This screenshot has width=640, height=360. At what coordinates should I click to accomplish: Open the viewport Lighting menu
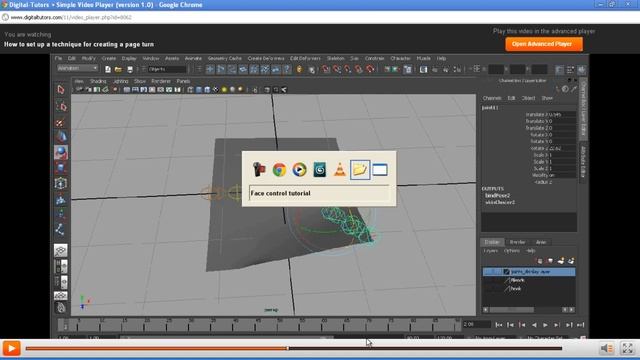click(120, 81)
